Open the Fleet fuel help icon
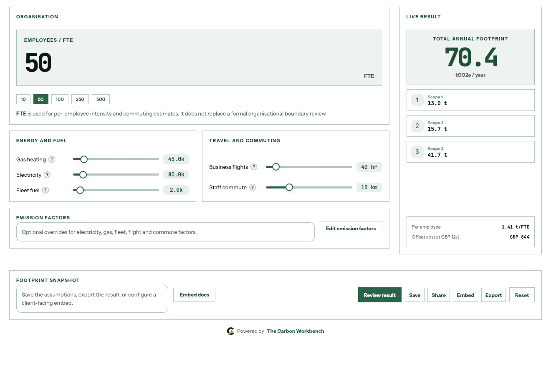The height and width of the screenshot is (392, 551). (45, 190)
